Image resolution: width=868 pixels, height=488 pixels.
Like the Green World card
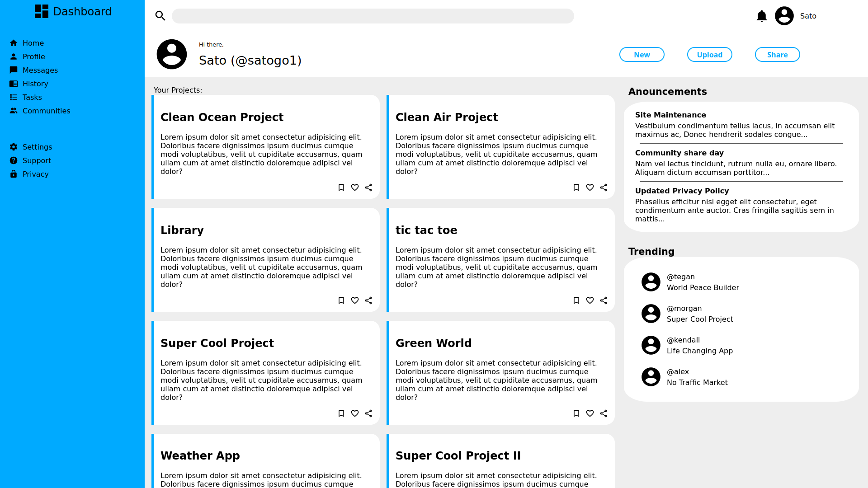[x=590, y=413]
